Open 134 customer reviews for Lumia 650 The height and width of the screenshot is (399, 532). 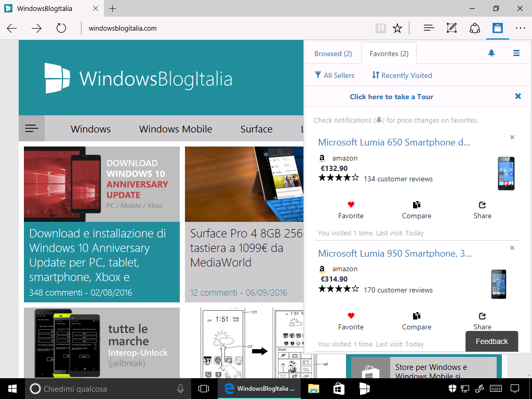(398, 179)
